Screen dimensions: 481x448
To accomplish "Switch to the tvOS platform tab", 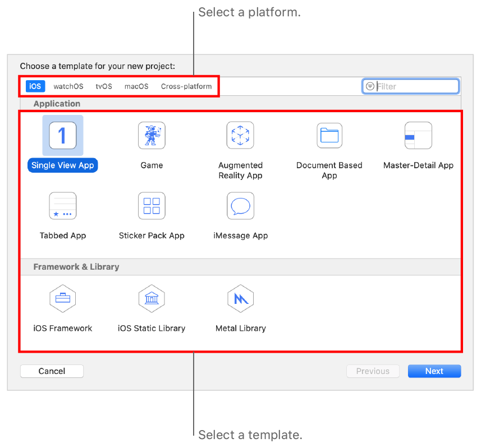I will click(x=103, y=86).
